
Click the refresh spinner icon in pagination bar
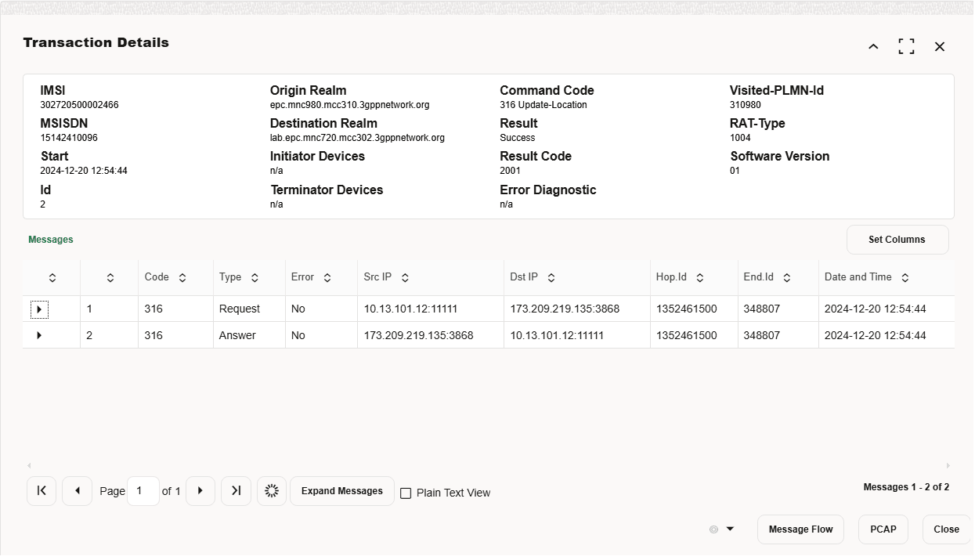coord(272,491)
